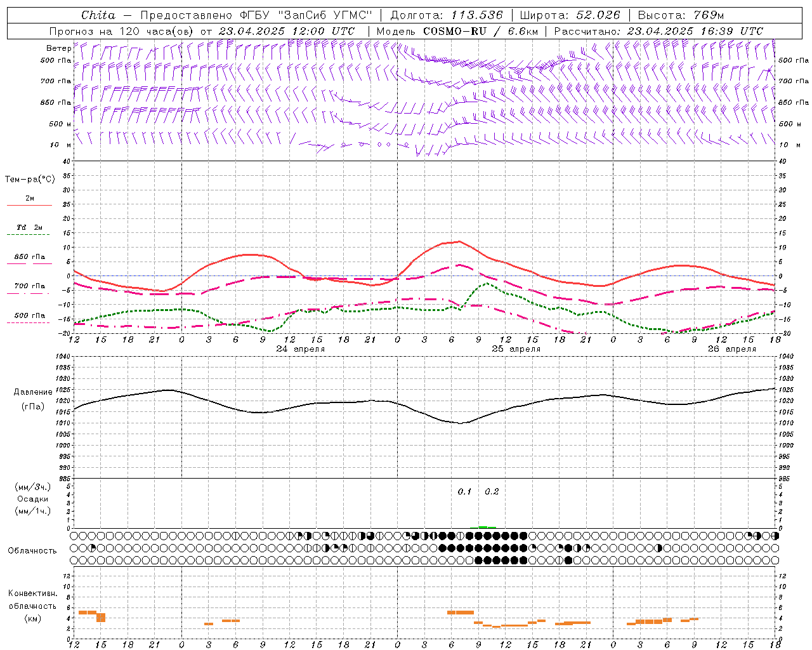Click the "500 гПа" entry in the temperature legend

pyautogui.click(x=30, y=315)
